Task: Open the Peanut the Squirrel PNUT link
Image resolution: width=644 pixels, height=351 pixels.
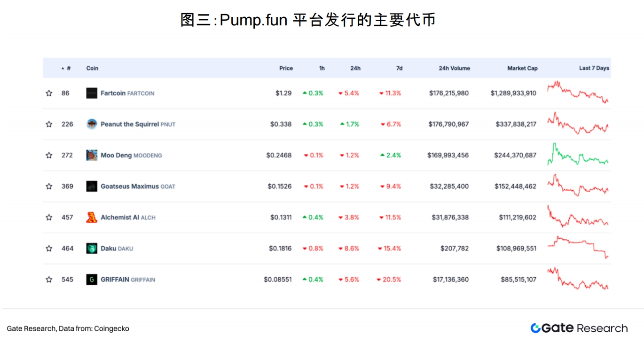Action: click(x=138, y=124)
